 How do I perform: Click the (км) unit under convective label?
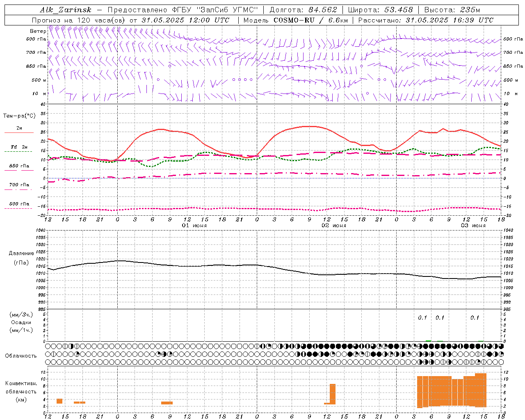click(21, 399)
